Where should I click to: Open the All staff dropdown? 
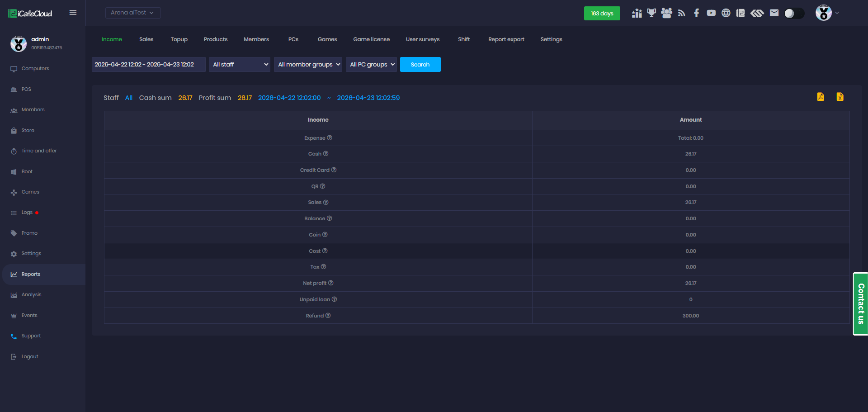(240, 65)
